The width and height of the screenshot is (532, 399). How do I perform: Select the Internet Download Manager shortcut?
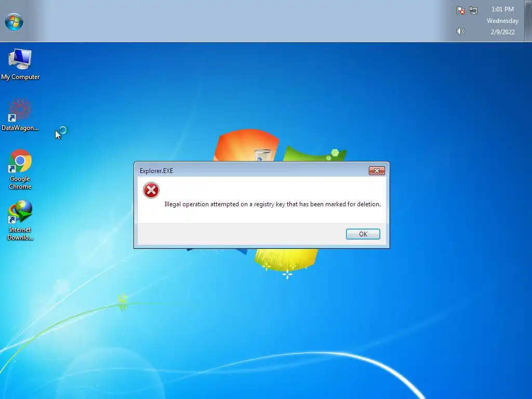tap(20, 220)
